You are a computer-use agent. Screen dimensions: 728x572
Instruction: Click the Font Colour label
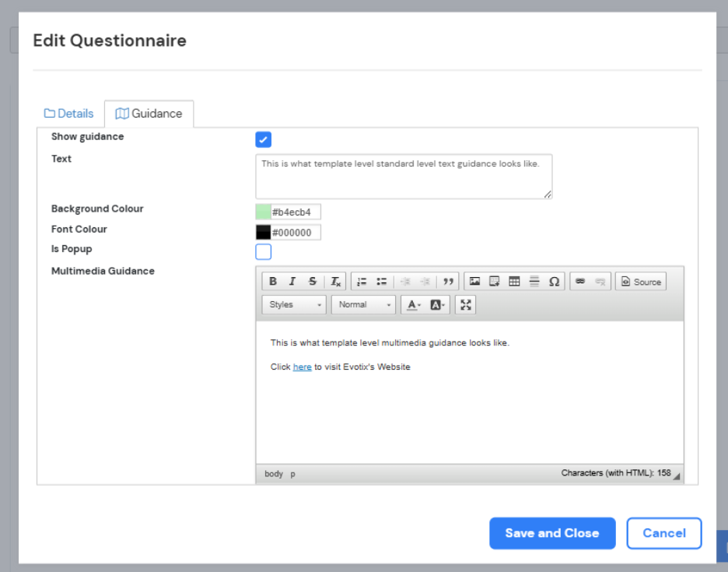(79, 229)
